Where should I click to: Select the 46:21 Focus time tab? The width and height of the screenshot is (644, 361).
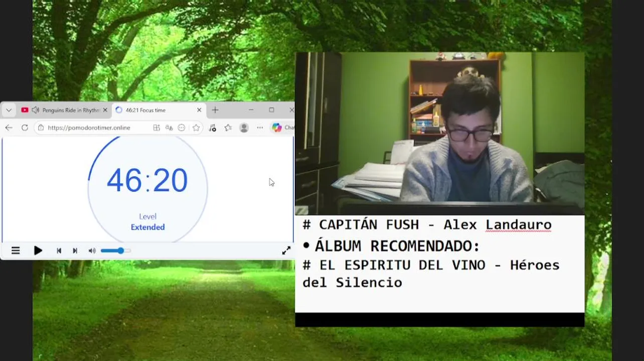click(x=158, y=110)
